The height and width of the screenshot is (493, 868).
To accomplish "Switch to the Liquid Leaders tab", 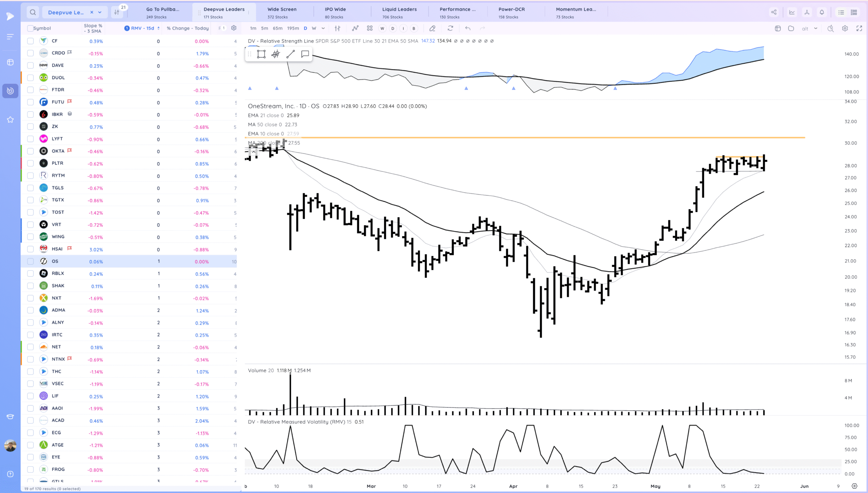I will click(399, 12).
